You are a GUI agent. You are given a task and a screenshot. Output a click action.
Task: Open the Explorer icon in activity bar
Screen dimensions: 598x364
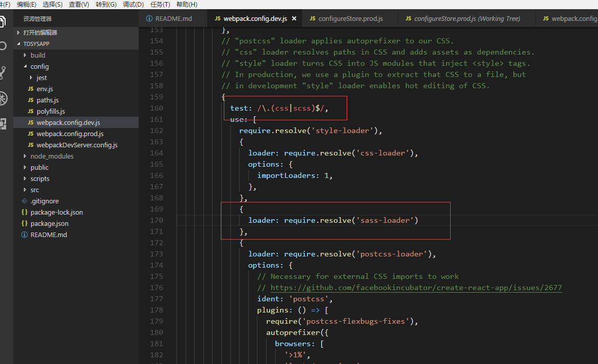pyautogui.click(x=2, y=22)
